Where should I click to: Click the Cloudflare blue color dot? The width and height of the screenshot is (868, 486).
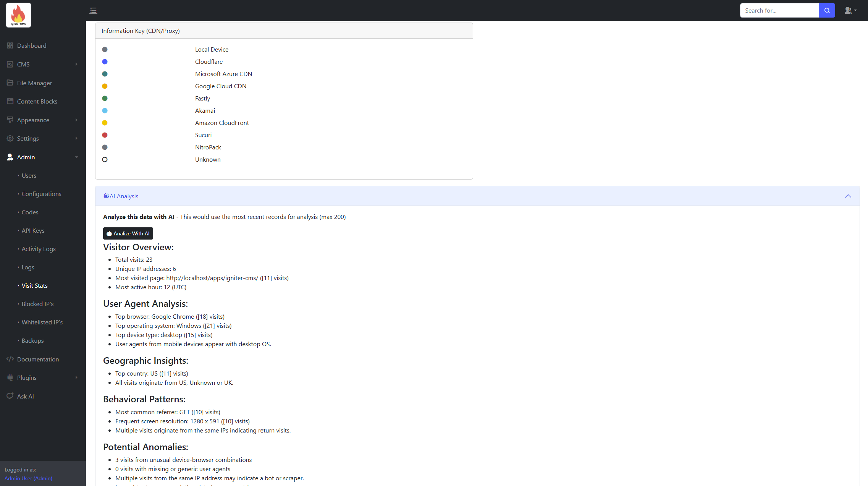105,62
